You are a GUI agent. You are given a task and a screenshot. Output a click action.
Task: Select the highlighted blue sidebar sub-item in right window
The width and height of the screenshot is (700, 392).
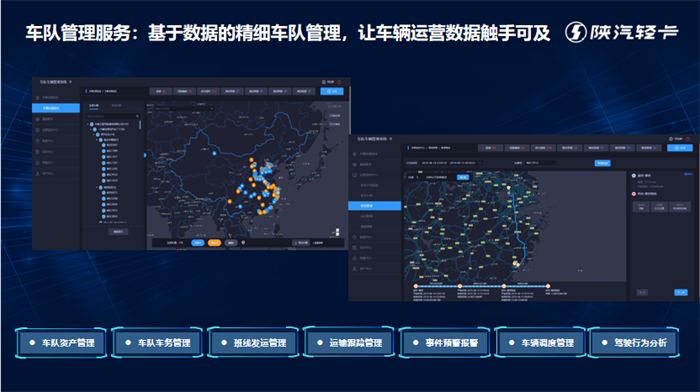point(375,206)
